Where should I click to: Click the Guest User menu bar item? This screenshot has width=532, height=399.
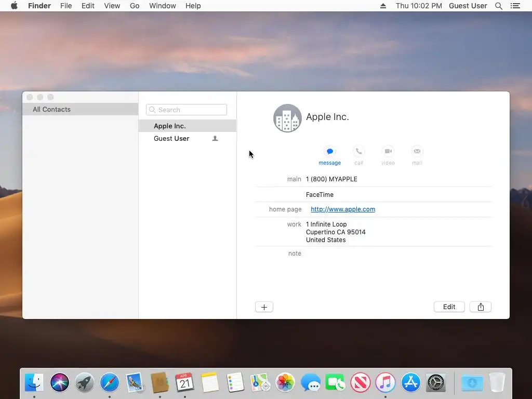[x=468, y=6]
